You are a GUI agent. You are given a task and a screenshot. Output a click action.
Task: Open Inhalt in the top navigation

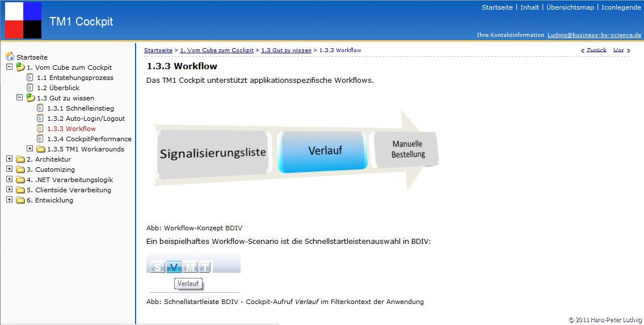click(529, 7)
